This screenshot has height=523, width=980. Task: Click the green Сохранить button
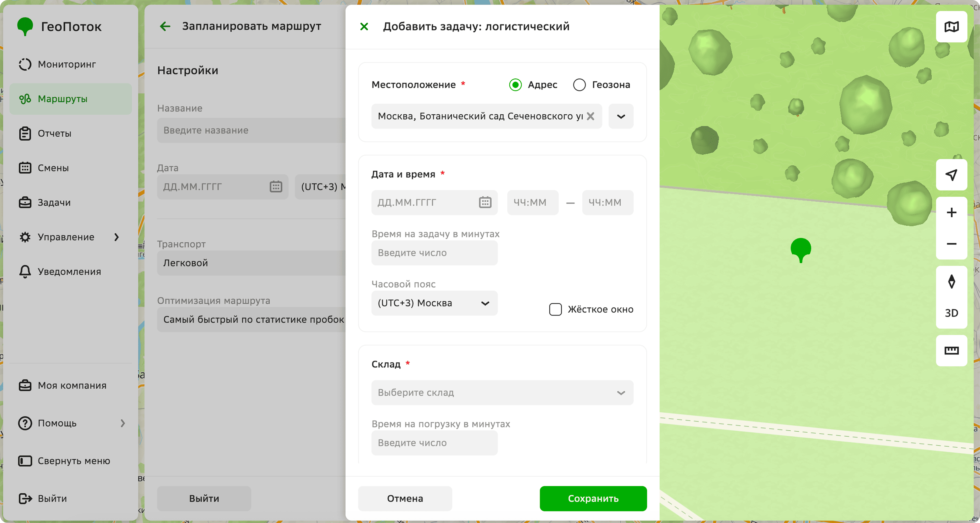coord(593,498)
